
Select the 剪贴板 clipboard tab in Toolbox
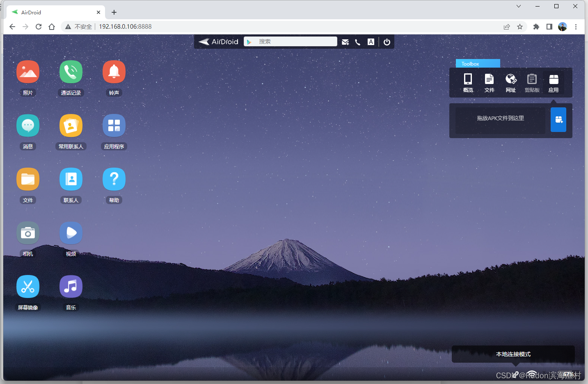532,83
